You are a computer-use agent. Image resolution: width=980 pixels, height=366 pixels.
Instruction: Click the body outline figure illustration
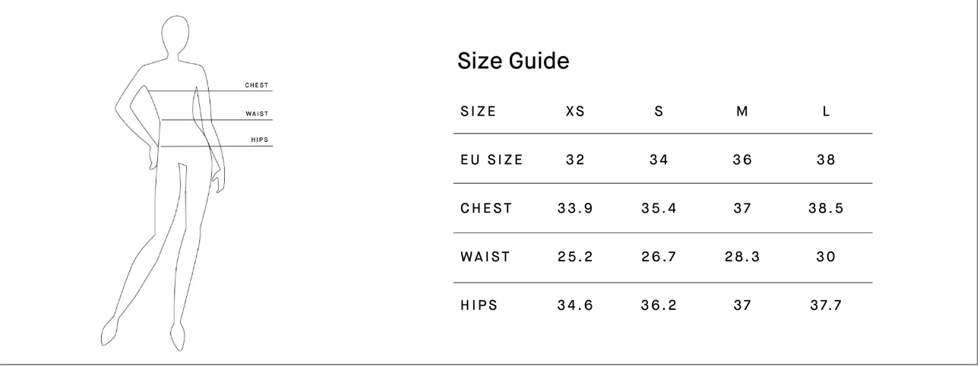click(x=168, y=181)
